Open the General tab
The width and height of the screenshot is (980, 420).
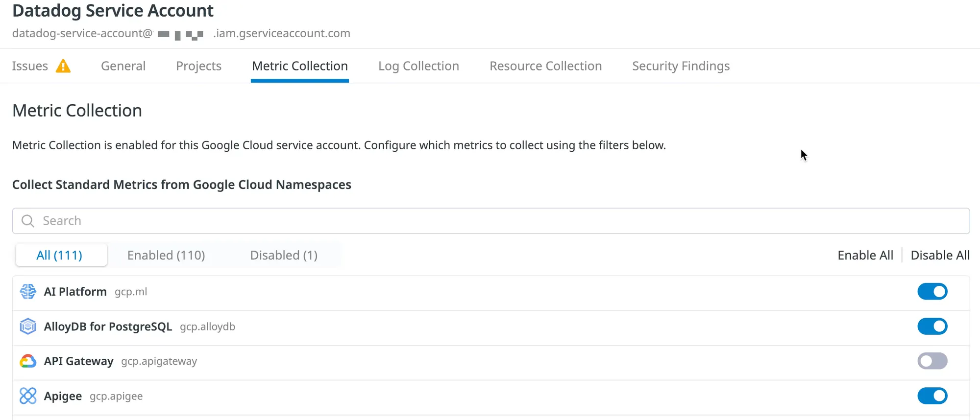click(123, 66)
